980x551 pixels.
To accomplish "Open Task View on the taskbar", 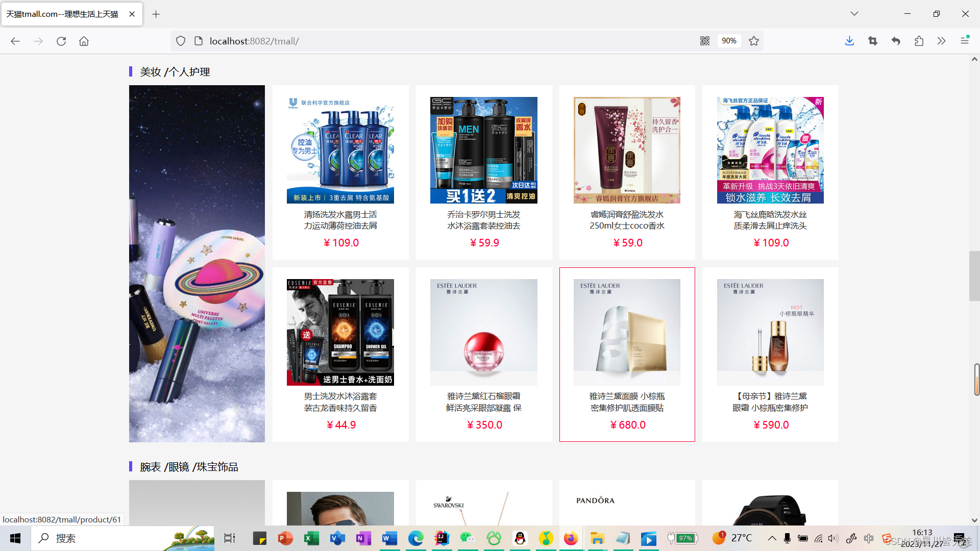I will (x=230, y=538).
